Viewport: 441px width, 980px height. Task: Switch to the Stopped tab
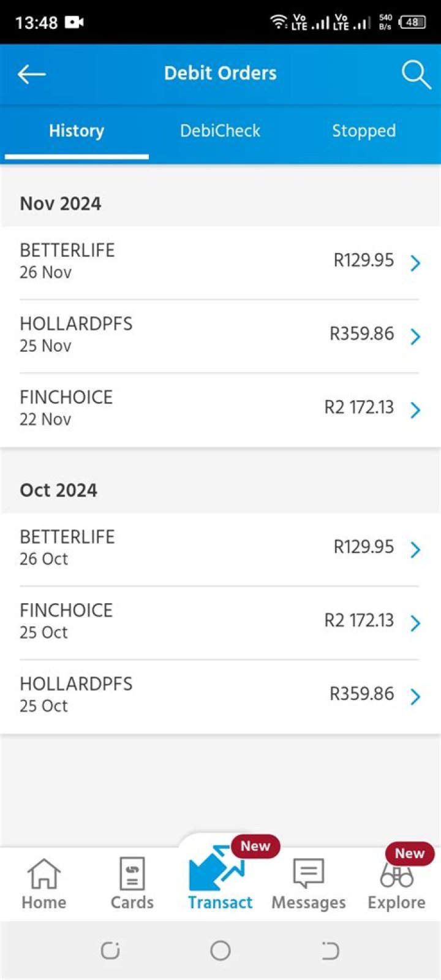[364, 131]
